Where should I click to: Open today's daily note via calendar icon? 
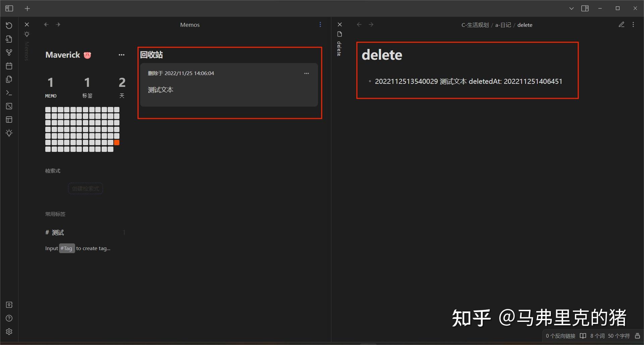tap(9, 66)
